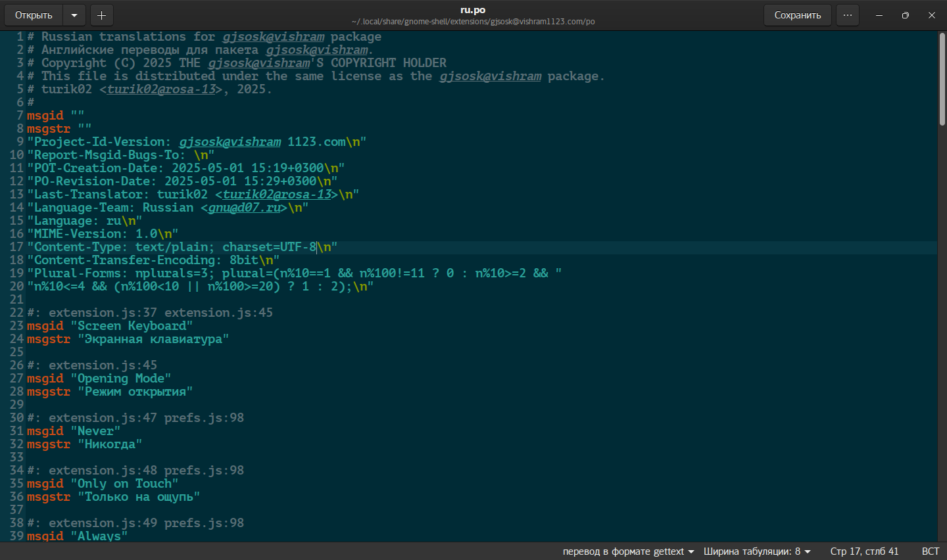This screenshot has width=947, height=560.
Task: Click the ru.po title in header bar
Action: (473, 10)
